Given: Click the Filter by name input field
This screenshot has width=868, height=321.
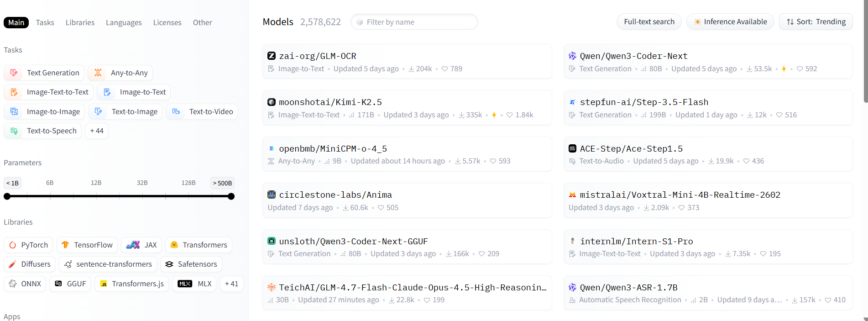Looking at the screenshot, I should [414, 22].
